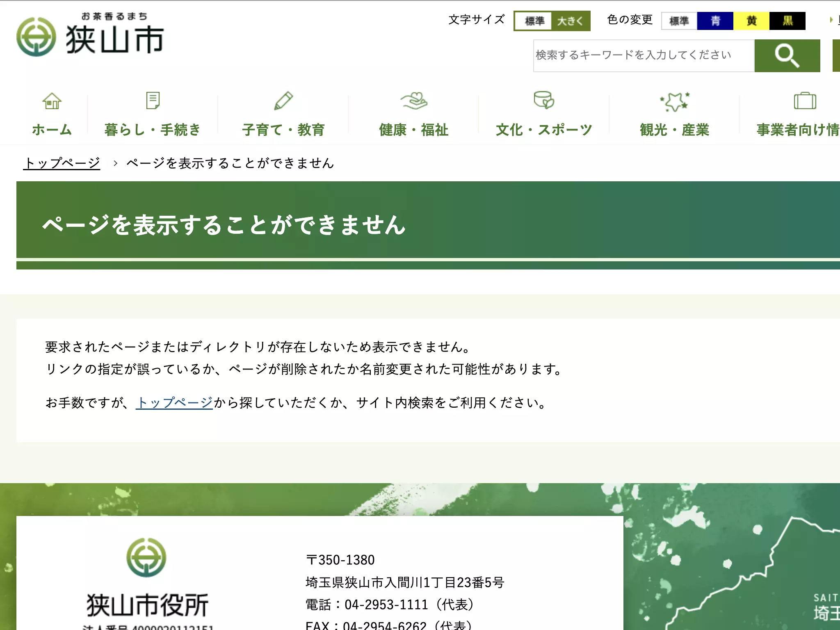
Task: Click the 〒350-1380 postal code text
Action: [340, 560]
